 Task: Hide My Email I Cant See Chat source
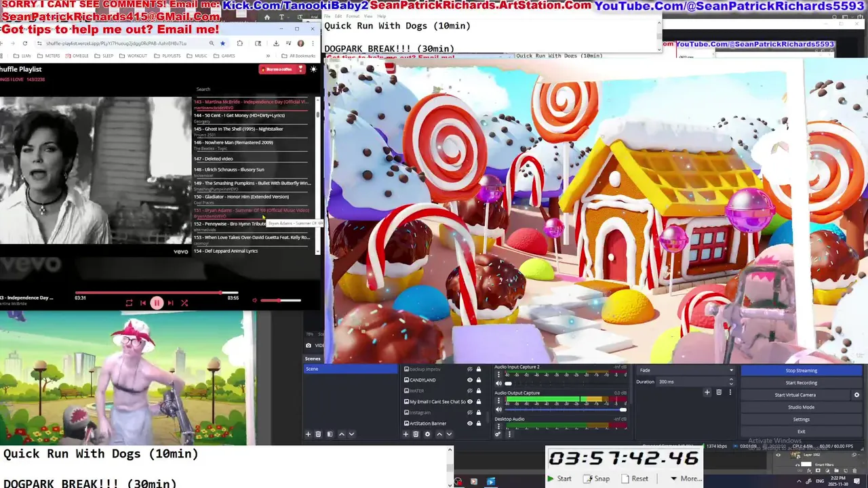pos(469,402)
